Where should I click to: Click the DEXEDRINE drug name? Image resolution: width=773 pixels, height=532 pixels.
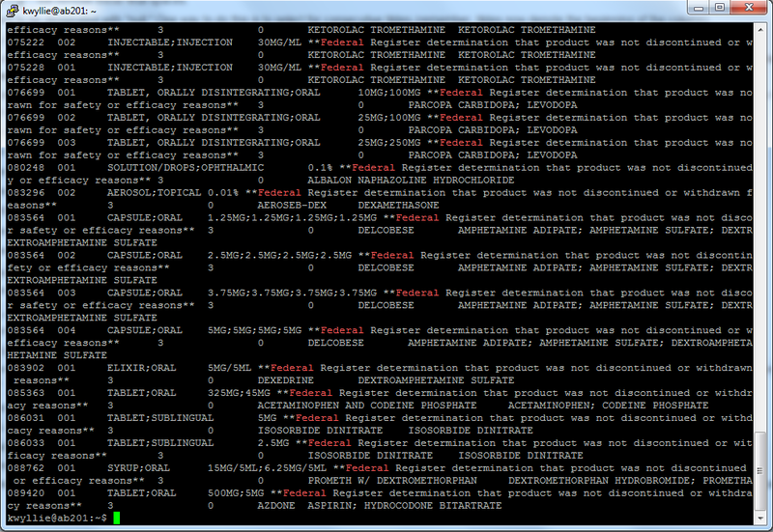pyautogui.click(x=285, y=380)
